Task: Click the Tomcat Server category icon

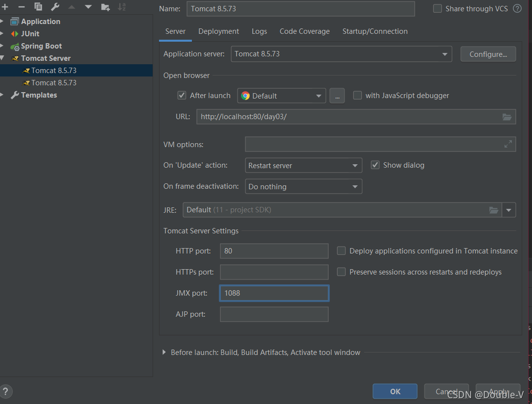Action: click(x=15, y=59)
